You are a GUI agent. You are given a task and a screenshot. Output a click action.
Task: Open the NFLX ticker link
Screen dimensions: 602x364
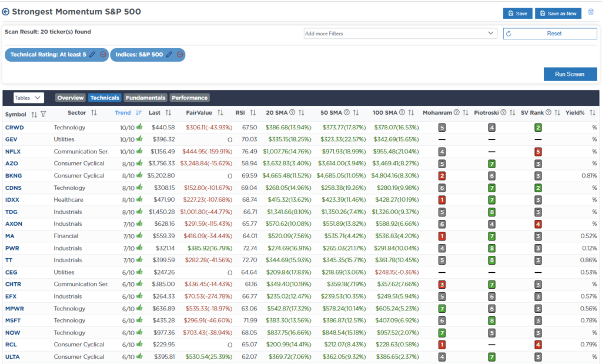tap(13, 152)
